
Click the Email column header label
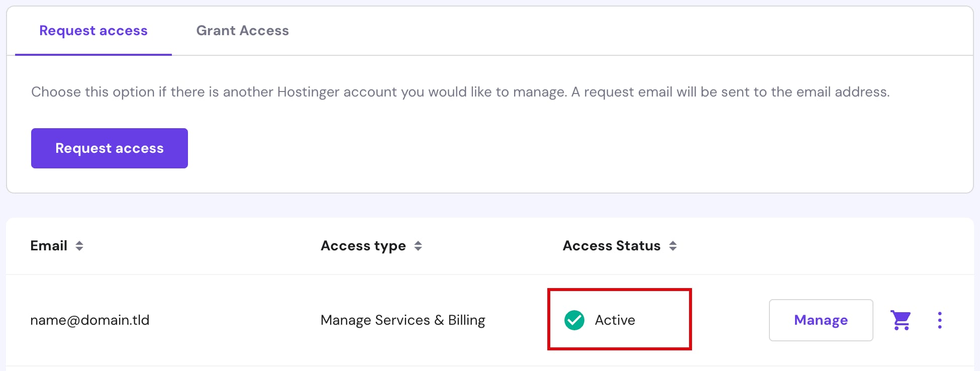(49, 246)
